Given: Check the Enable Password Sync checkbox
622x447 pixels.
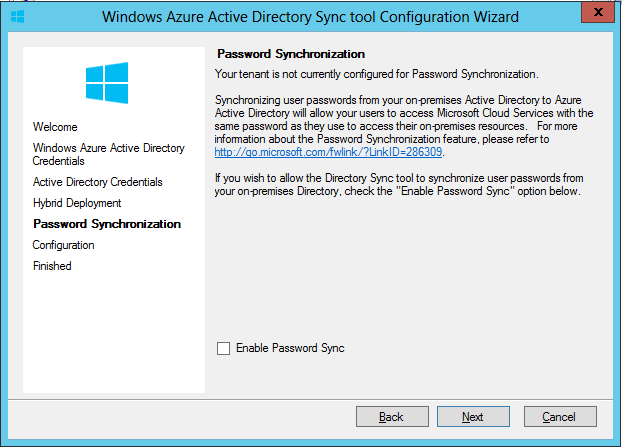Looking at the screenshot, I should pyautogui.click(x=224, y=348).
